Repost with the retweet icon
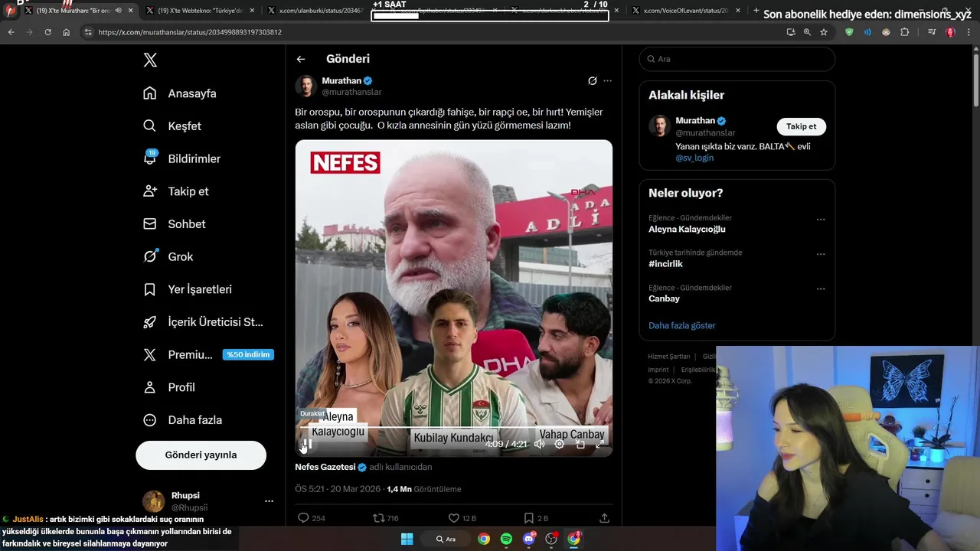This screenshot has height=551, width=980. coord(378,518)
